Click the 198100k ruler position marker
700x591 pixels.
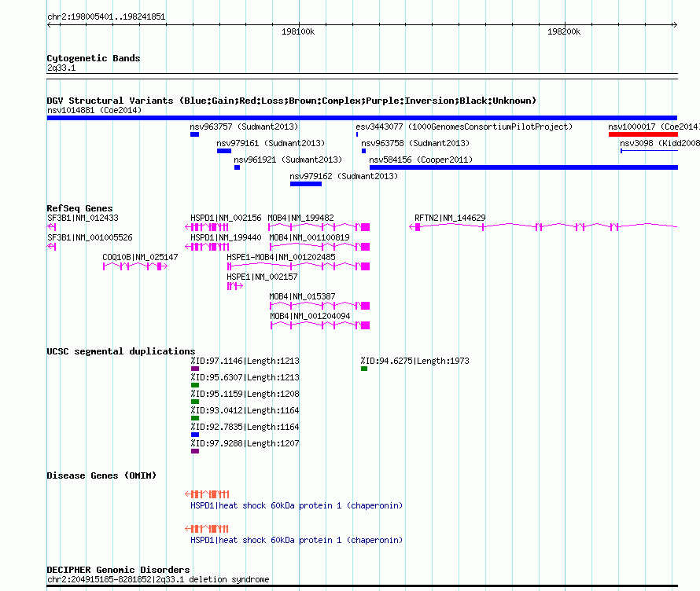click(x=298, y=31)
